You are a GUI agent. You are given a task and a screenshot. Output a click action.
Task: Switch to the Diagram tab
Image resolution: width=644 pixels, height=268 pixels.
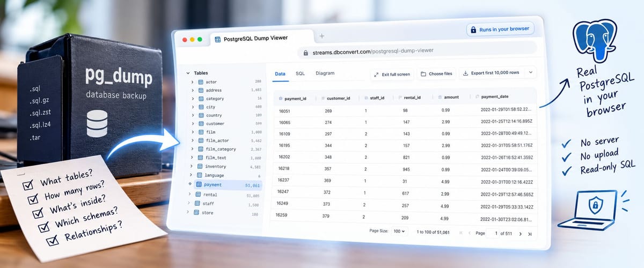[325, 73]
